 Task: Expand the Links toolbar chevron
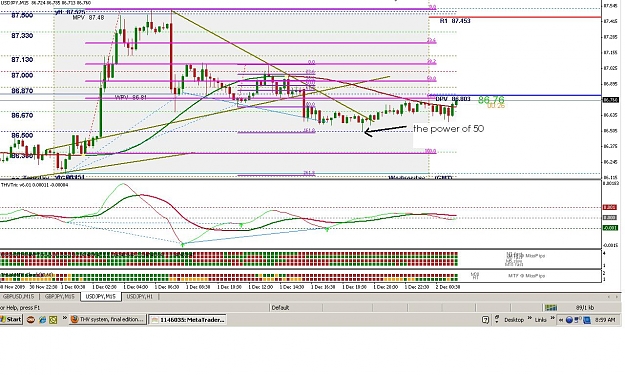(x=553, y=318)
